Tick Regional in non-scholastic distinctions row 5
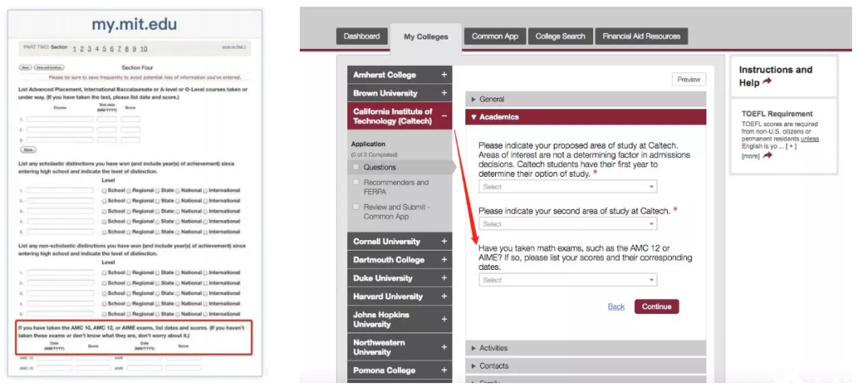 pyautogui.click(x=129, y=314)
